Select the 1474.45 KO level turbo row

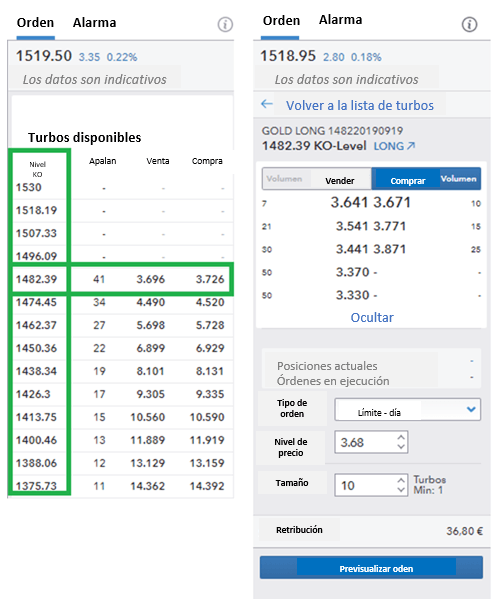pos(120,302)
